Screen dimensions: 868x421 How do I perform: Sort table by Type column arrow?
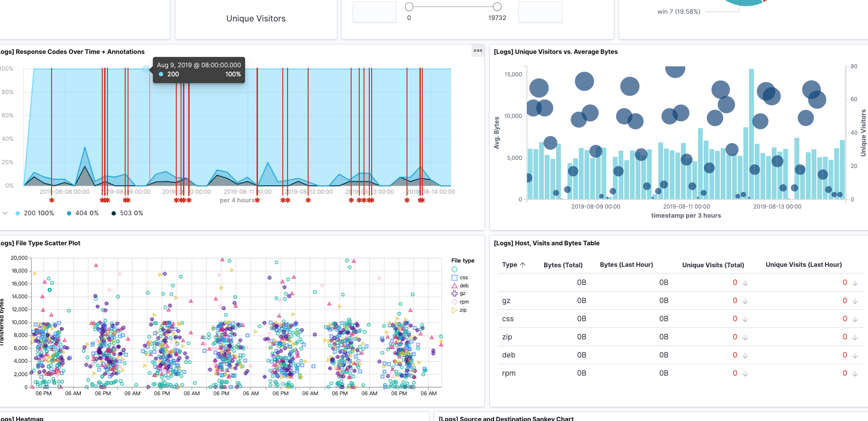523,265
